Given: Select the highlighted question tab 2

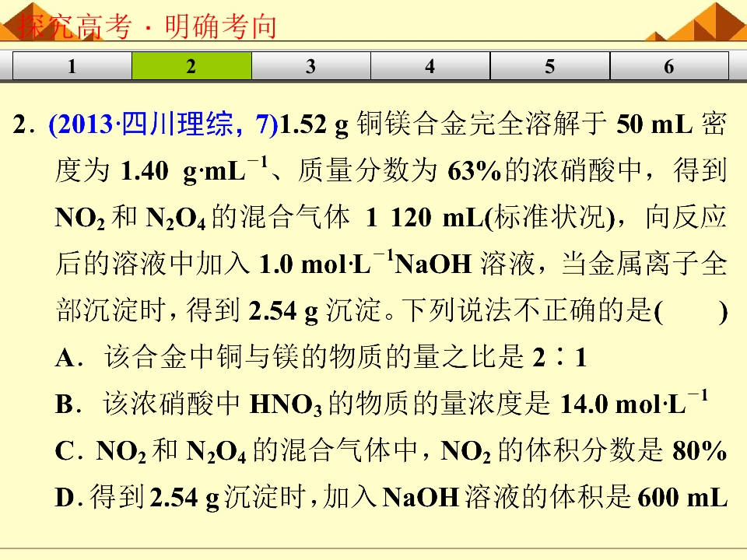Looking at the screenshot, I should (191, 65).
